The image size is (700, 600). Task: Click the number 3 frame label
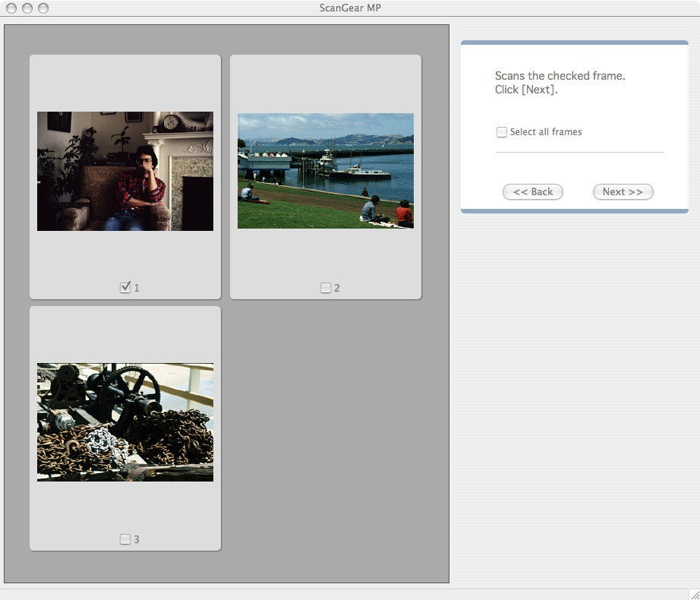pos(137,540)
